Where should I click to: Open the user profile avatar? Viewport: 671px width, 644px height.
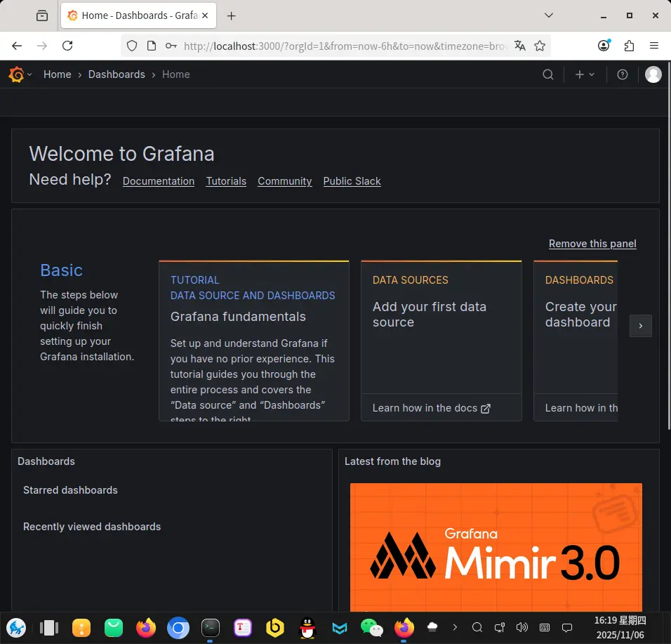[x=653, y=74]
